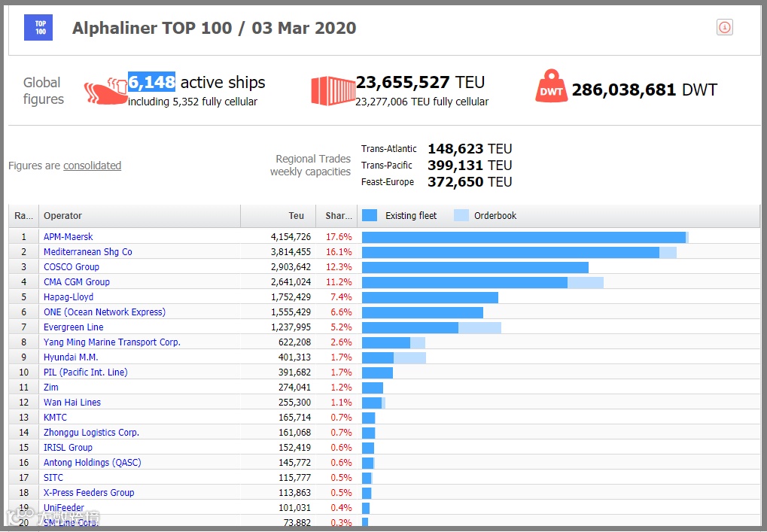Open the consolidated link
767x532 pixels.
pos(92,166)
